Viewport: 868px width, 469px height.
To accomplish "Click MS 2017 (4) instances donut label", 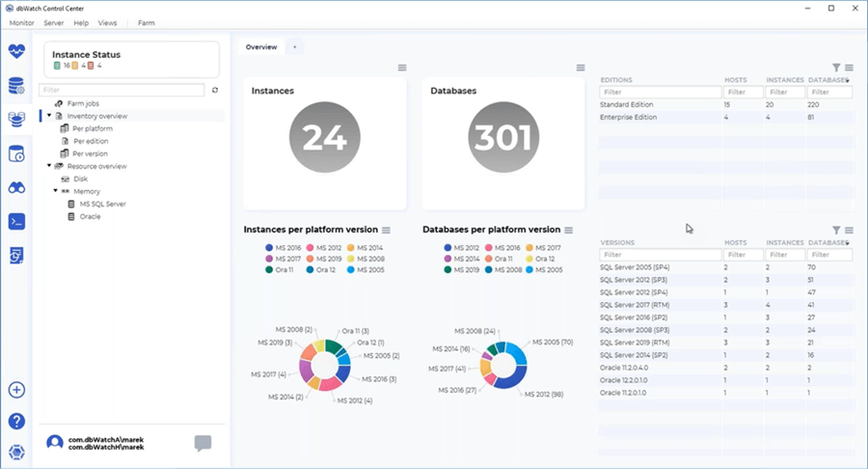I will [x=268, y=374].
